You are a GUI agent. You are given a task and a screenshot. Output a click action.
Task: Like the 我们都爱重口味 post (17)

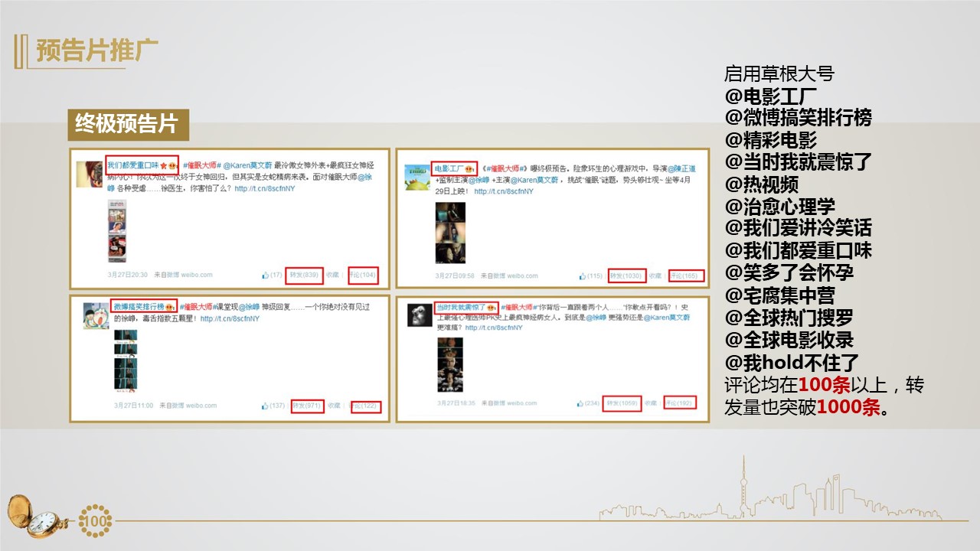[x=272, y=275]
